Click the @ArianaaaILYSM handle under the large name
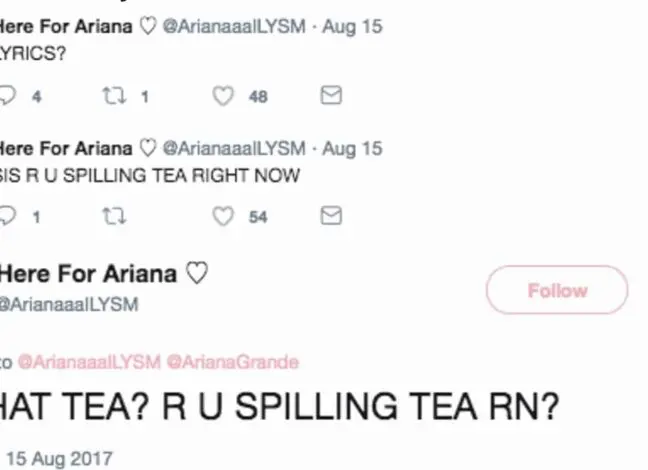The width and height of the screenshot is (648, 470). click(x=68, y=304)
